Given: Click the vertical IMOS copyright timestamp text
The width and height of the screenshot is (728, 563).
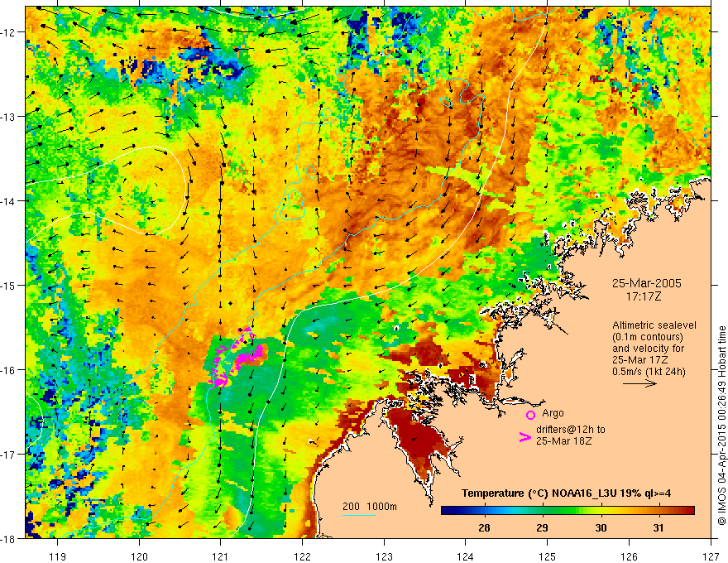Looking at the screenshot, I should pos(721,427).
